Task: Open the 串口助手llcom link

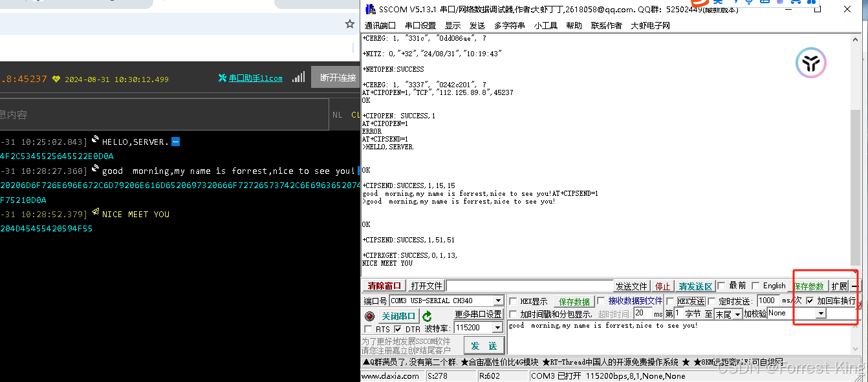Action: 255,78
